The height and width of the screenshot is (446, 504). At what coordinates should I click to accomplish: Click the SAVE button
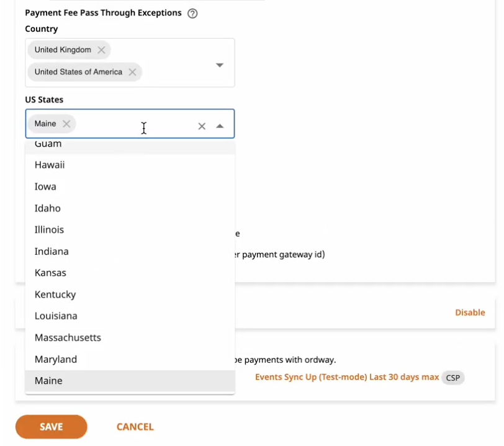point(51,427)
